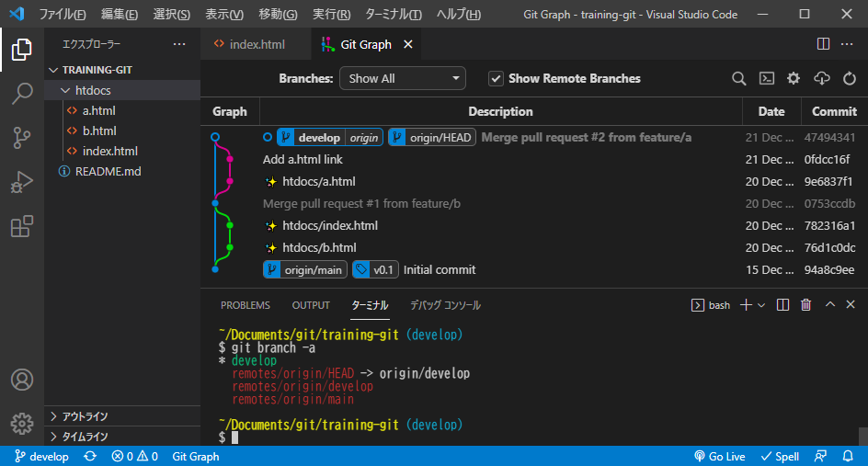The width and height of the screenshot is (868, 466).
Task: Collapse the htdocs folder
Action: (x=121, y=90)
